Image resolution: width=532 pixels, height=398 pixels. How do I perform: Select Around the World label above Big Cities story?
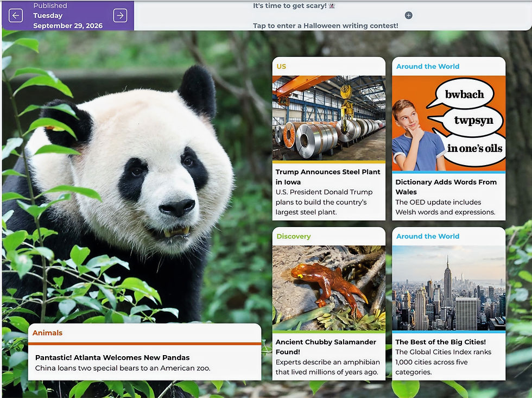[x=428, y=237]
